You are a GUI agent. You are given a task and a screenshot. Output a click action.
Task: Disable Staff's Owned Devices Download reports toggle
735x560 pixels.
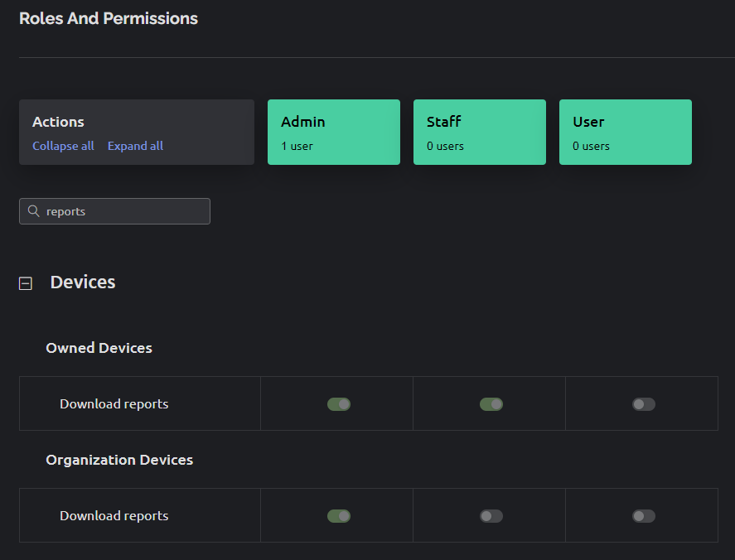491,404
